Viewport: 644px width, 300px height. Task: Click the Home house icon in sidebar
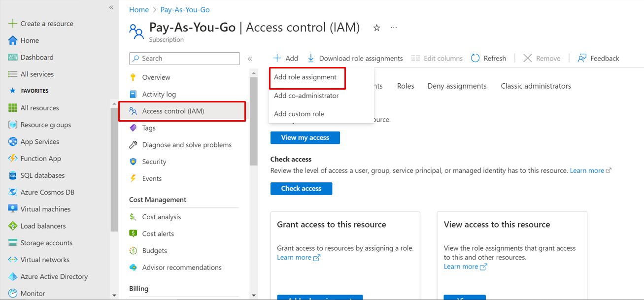[13, 40]
